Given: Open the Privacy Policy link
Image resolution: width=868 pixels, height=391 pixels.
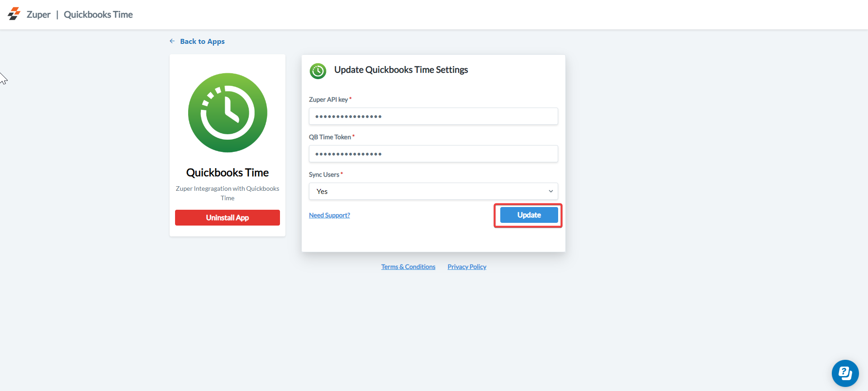Looking at the screenshot, I should pos(467,267).
